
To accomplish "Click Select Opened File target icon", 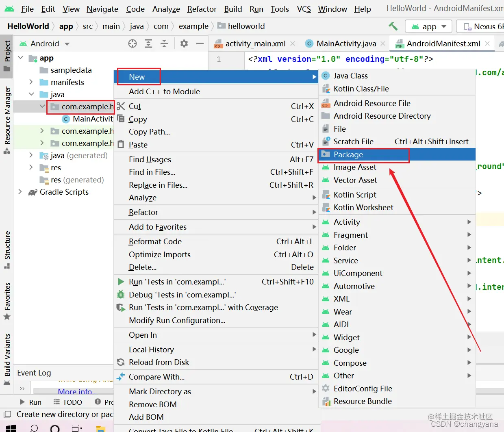I will [133, 43].
